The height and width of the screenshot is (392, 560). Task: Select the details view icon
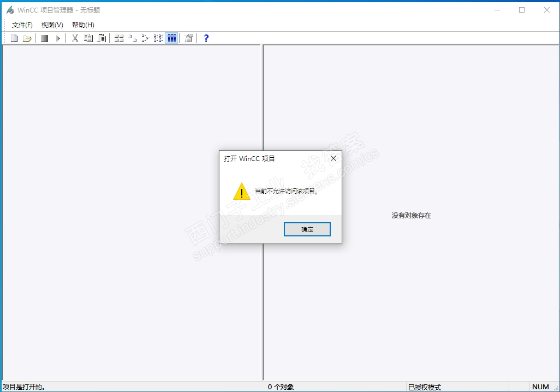(172, 38)
